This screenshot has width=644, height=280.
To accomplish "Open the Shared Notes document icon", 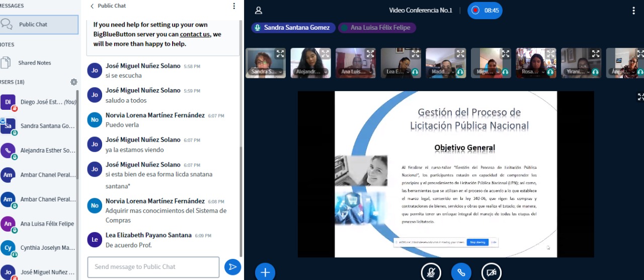I will [6, 62].
